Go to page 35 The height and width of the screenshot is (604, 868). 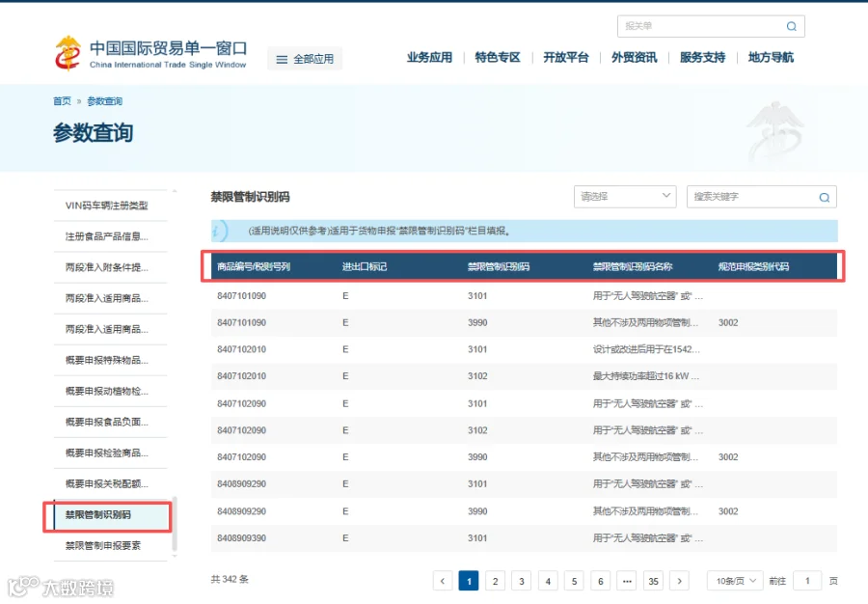click(653, 581)
